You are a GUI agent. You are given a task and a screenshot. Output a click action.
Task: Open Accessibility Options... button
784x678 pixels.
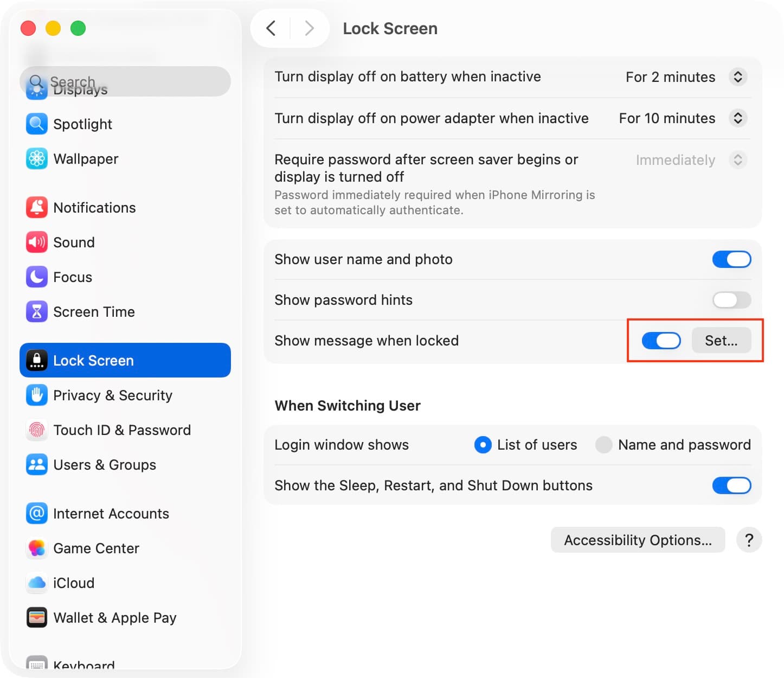(x=638, y=540)
